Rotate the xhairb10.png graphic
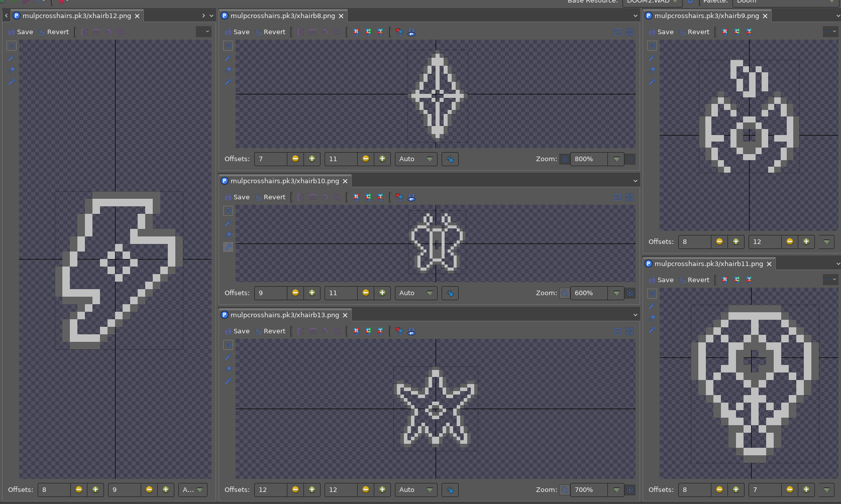841x504 pixels. click(x=325, y=197)
